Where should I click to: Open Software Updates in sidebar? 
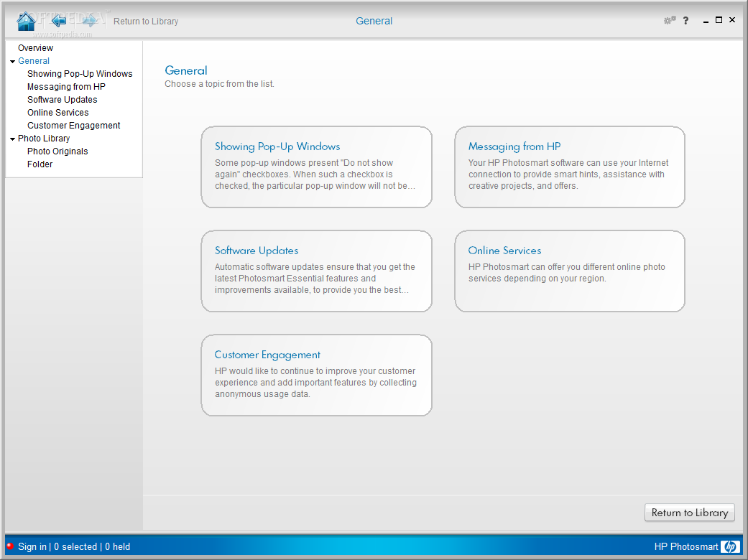coord(62,100)
